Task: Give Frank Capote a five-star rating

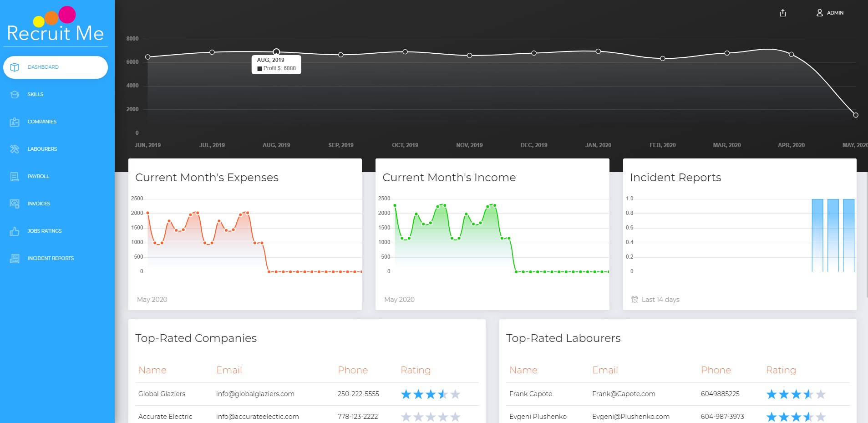Action: point(822,394)
